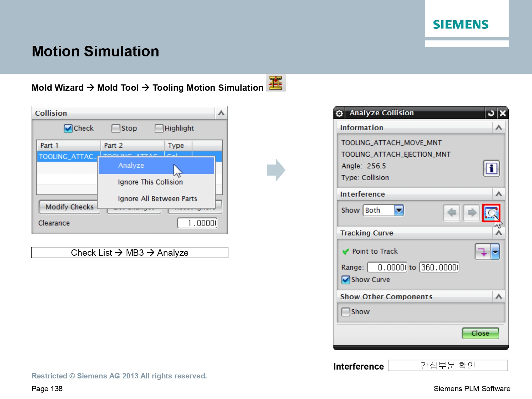Viewport: 532px width, 399px height.
Task: Close the Analyze Collision dialog with X
Action: pyautogui.click(x=503, y=113)
